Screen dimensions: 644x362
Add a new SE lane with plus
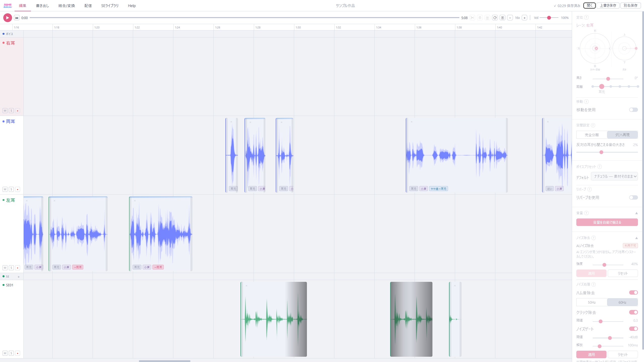coord(18,277)
